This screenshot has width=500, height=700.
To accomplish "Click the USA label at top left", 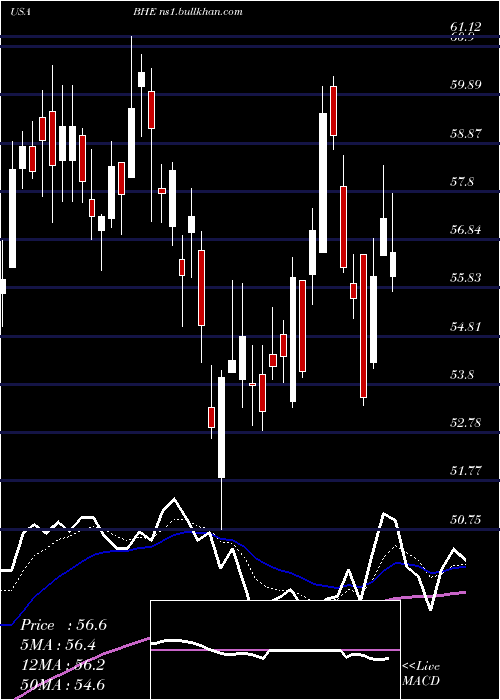I will (x=20, y=12).
